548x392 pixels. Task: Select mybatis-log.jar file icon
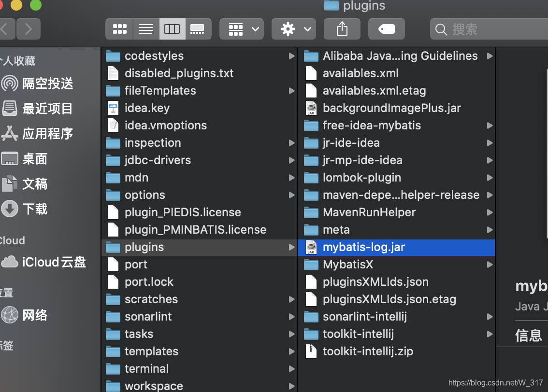[311, 247]
